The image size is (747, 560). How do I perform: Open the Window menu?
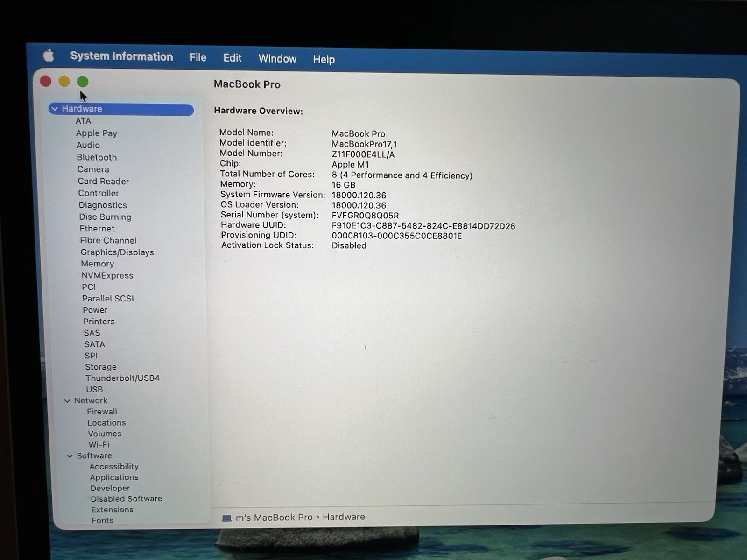coord(277,59)
